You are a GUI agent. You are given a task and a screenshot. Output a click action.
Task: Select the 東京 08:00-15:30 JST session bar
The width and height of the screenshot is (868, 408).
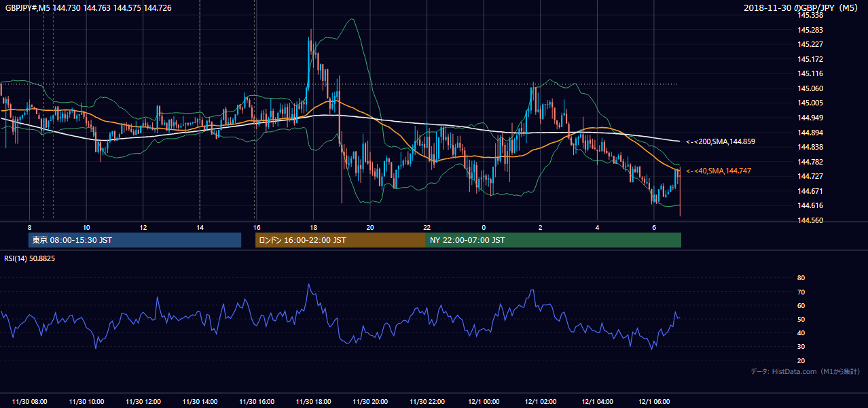tap(134, 240)
